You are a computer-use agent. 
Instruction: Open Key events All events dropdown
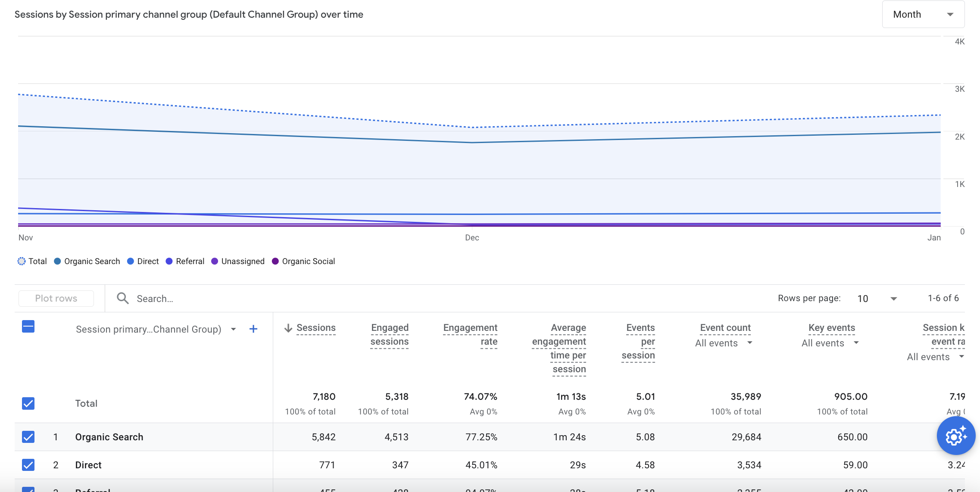coord(830,343)
